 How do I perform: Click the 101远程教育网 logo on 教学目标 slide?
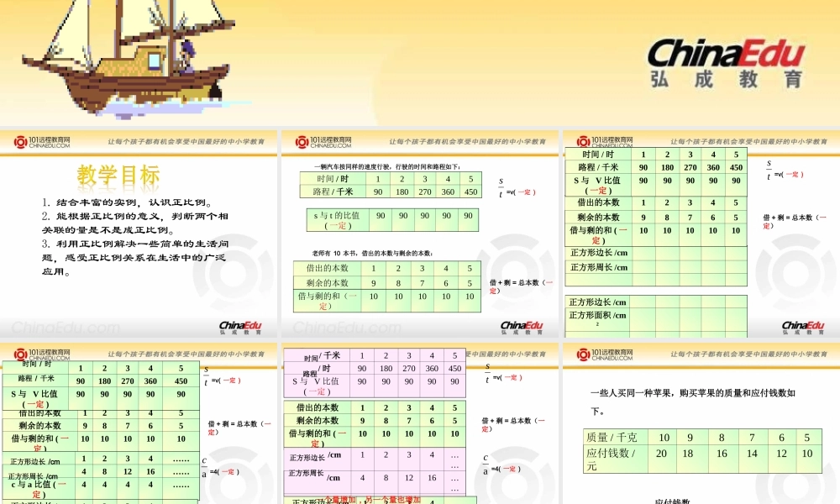pos(42,142)
